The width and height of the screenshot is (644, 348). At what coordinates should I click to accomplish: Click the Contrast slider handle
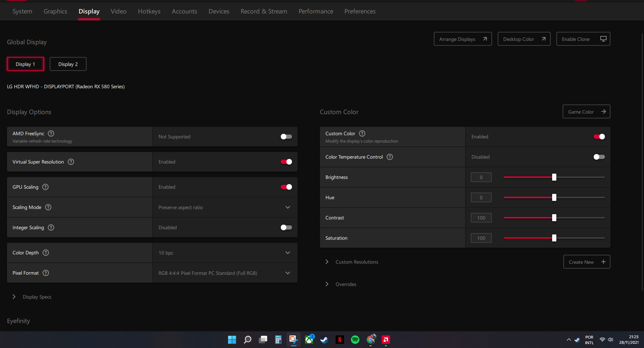click(x=554, y=218)
